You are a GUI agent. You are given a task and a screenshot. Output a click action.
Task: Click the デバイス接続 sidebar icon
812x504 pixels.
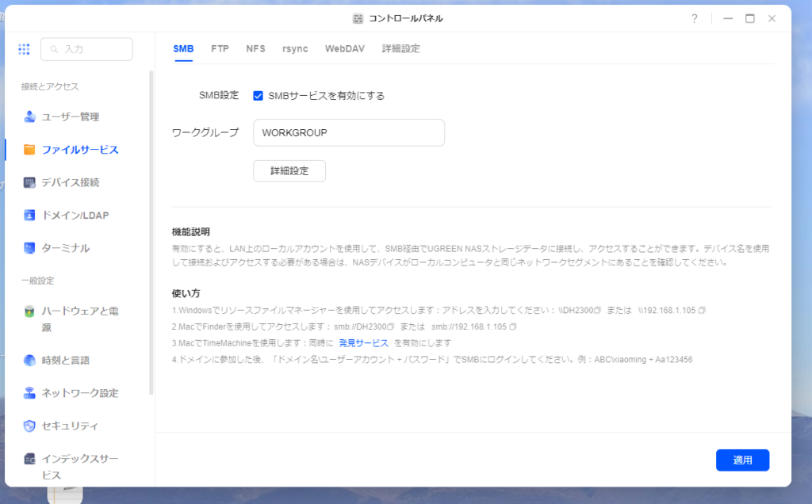(29, 182)
